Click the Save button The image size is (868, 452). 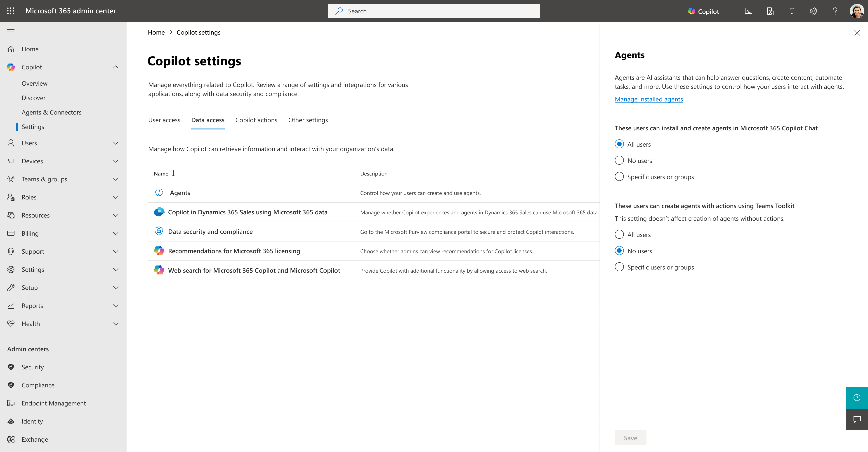pos(630,438)
